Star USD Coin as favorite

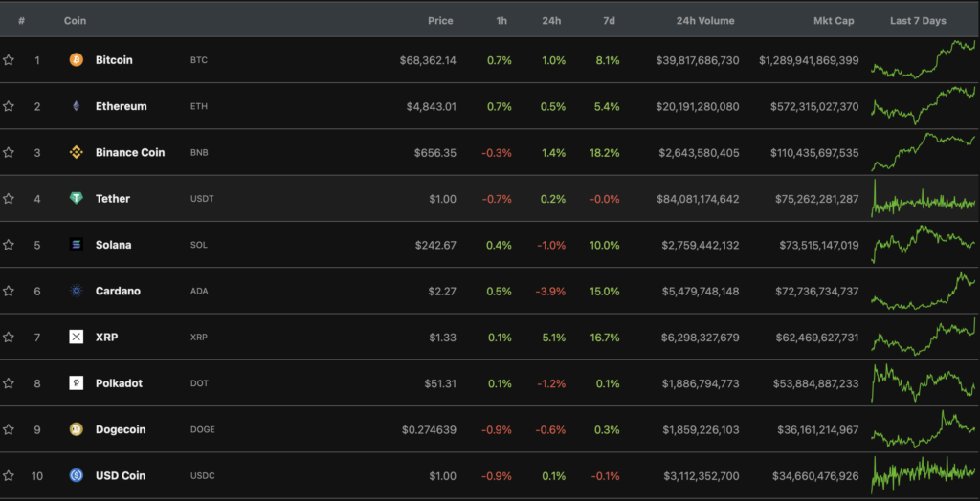(9, 475)
